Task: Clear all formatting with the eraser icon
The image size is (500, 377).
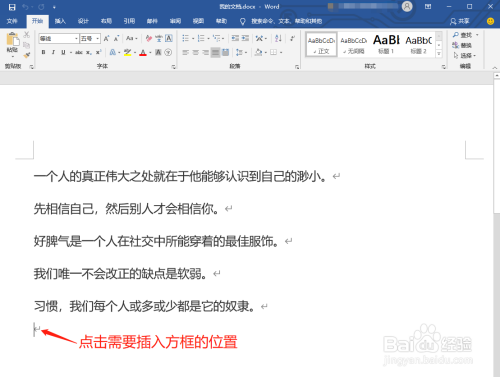Action: pos(149,39)
